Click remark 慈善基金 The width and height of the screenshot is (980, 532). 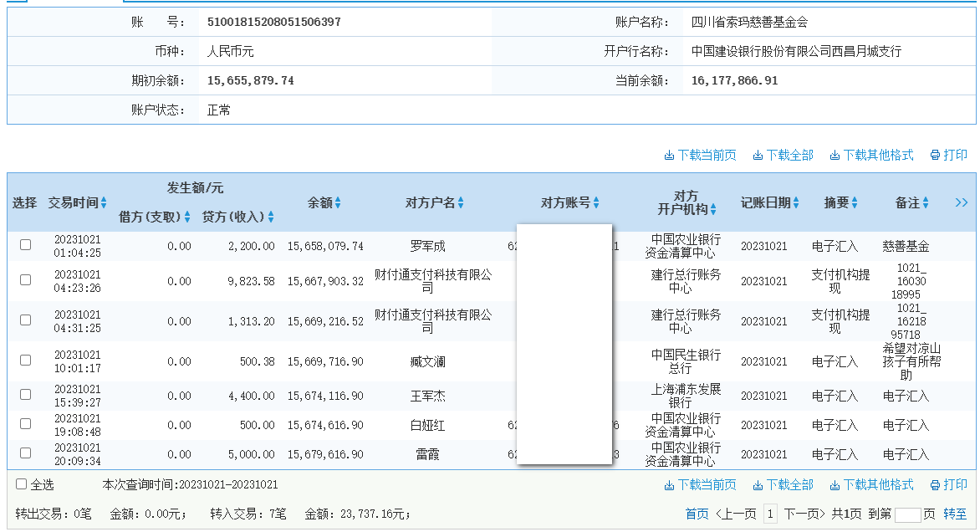coord(906,246)
